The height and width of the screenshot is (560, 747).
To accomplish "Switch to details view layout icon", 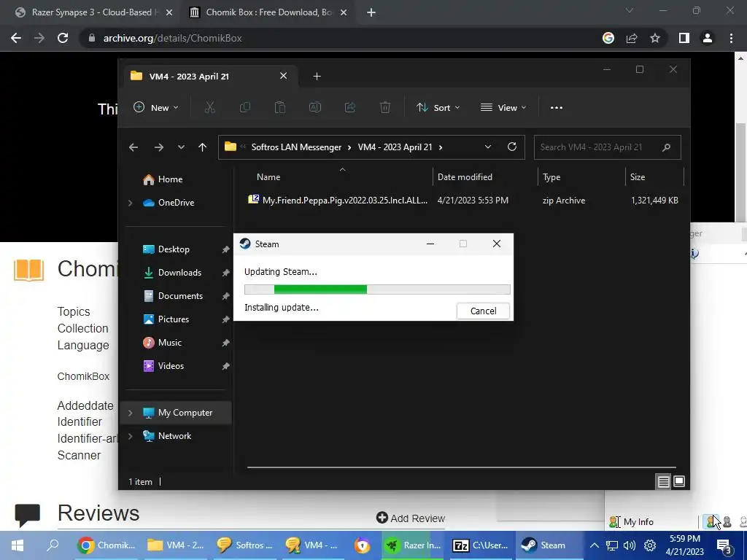I will click(x=663, y=481).
